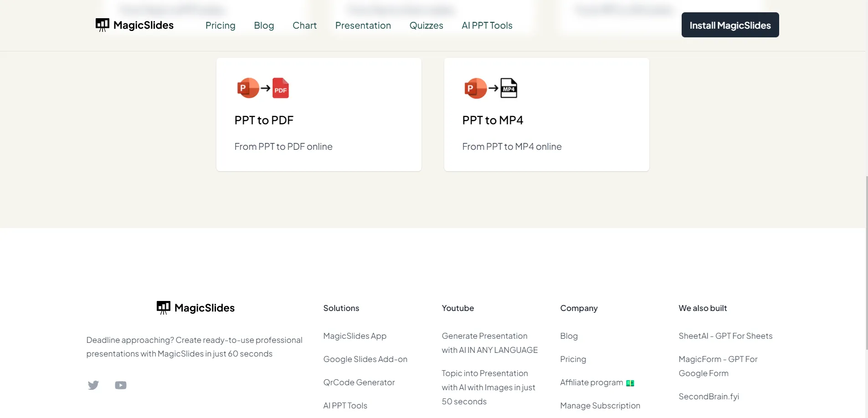868x418 pixels.
Task: Open the PPT to MP4 card title
Action: coord(493,120)
